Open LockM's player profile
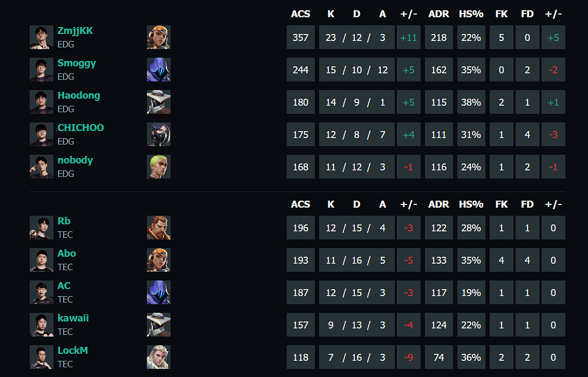This screenshot has height=377, width=588. pyautogui.click(x=72, y=350)
